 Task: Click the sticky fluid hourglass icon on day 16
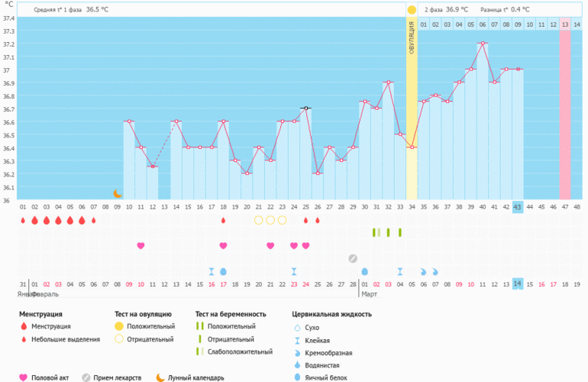tap(212, 271)
